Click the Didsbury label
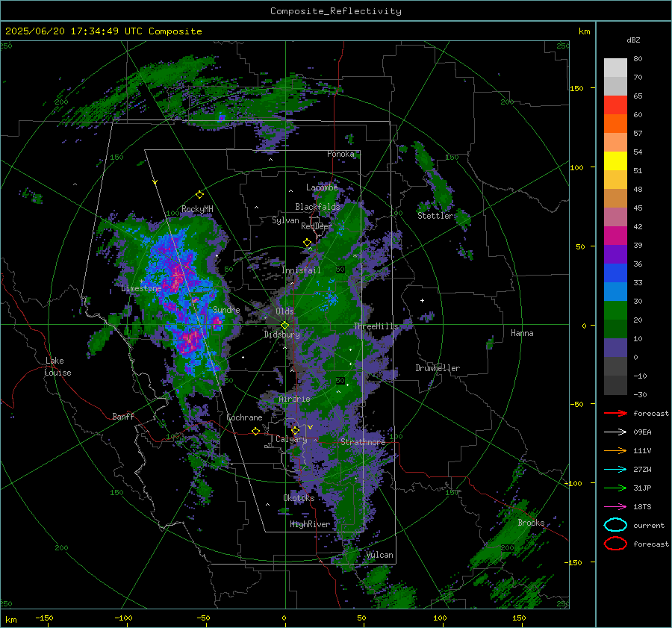This screenshot has height=628, width=672. [282, 335]
